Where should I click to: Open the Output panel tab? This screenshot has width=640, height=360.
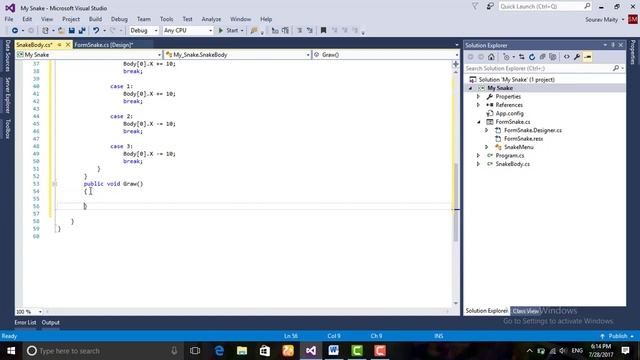(51, 322)
